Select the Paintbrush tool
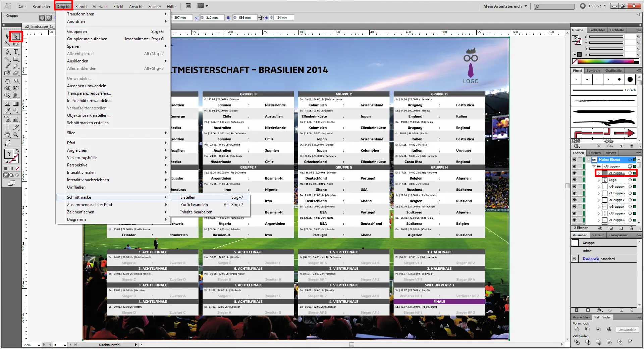Viewport: 644px width, 349px height. (7, 66)
